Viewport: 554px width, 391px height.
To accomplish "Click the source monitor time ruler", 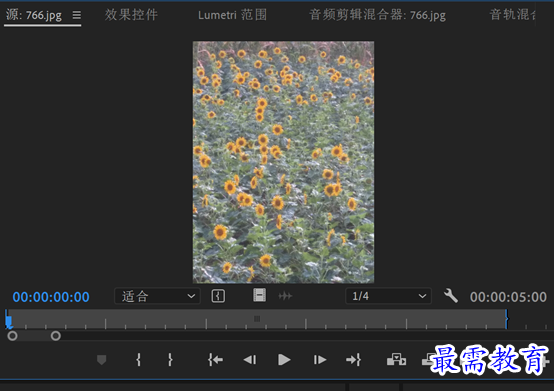I will point(257,319).
